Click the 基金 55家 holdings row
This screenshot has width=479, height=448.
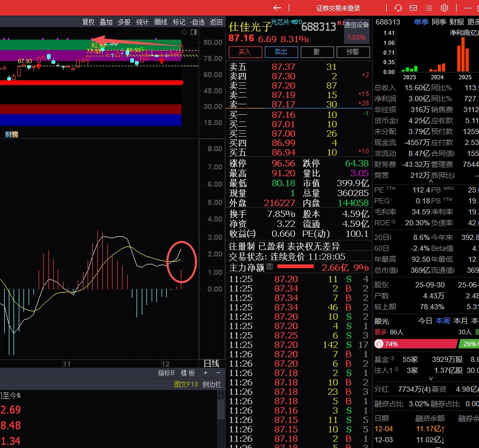click(426, 359)
